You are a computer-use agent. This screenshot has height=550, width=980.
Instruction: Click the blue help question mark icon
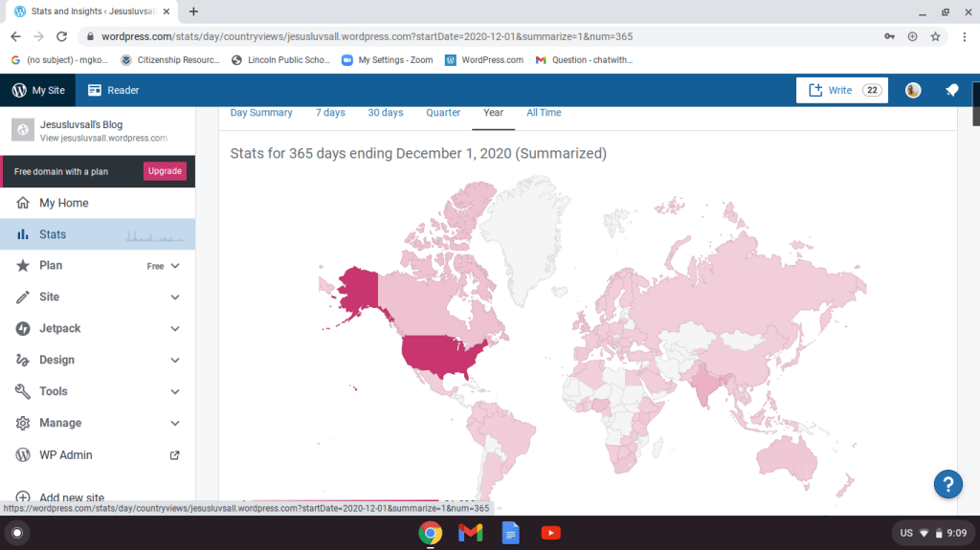tap(947, 484)
